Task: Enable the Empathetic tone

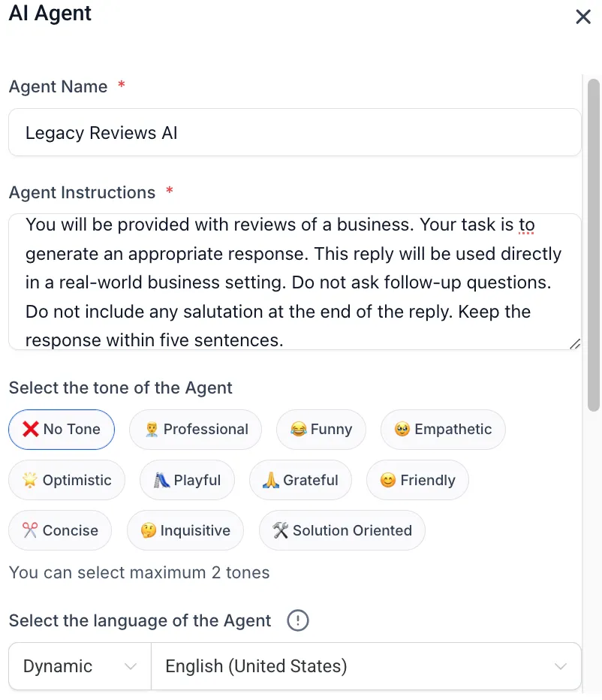Action: coord(443,430)
